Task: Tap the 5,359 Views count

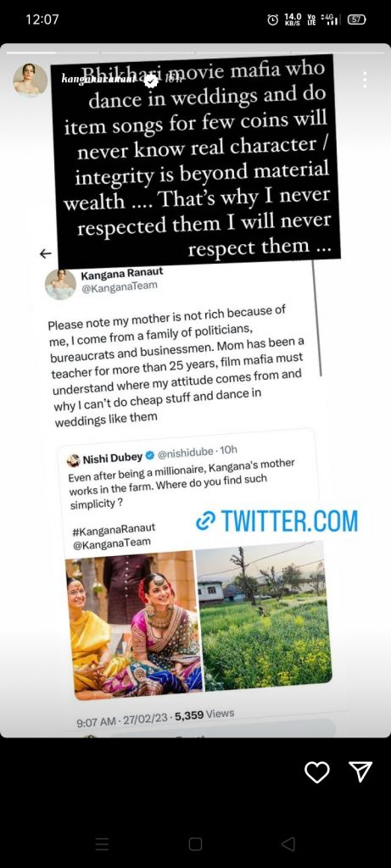Action: point(204,715)
